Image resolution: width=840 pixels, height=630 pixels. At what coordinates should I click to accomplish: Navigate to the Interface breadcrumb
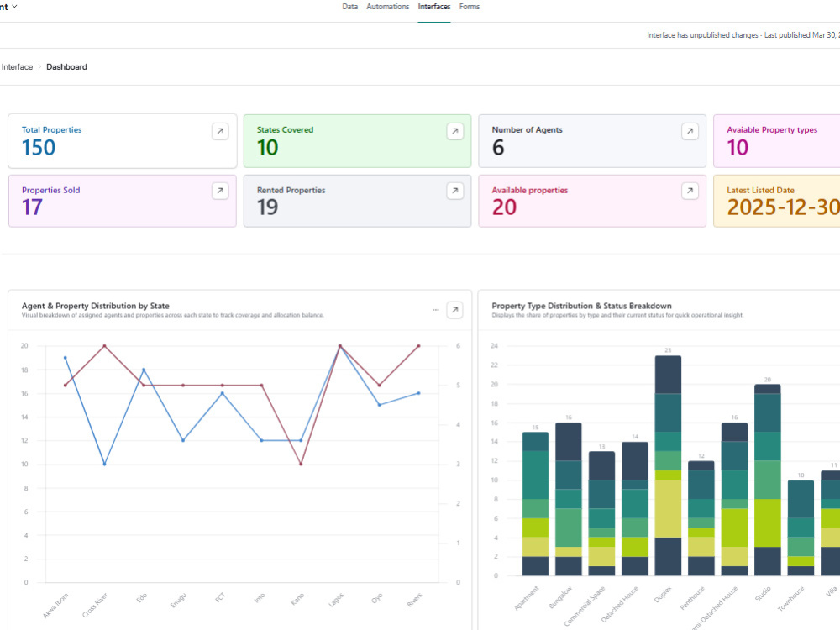pyautogui.click(x=17, y=67)
